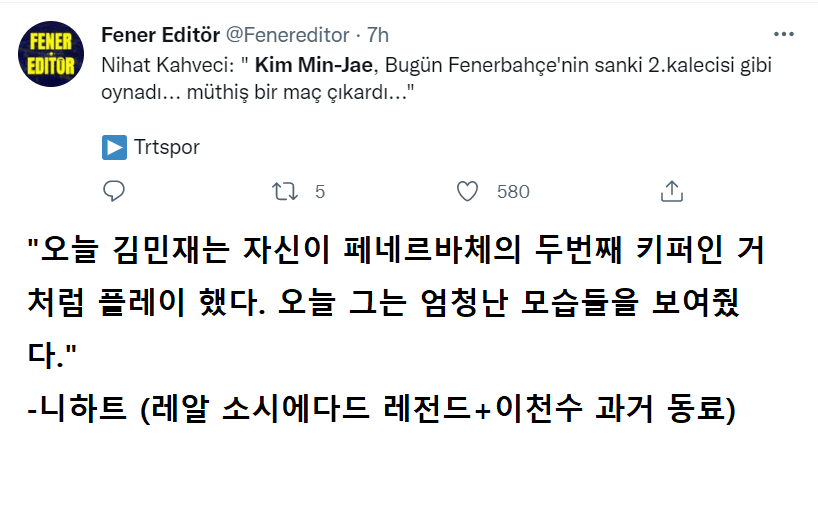Click the @Fenereditor handle

click(x=288, y=35)
